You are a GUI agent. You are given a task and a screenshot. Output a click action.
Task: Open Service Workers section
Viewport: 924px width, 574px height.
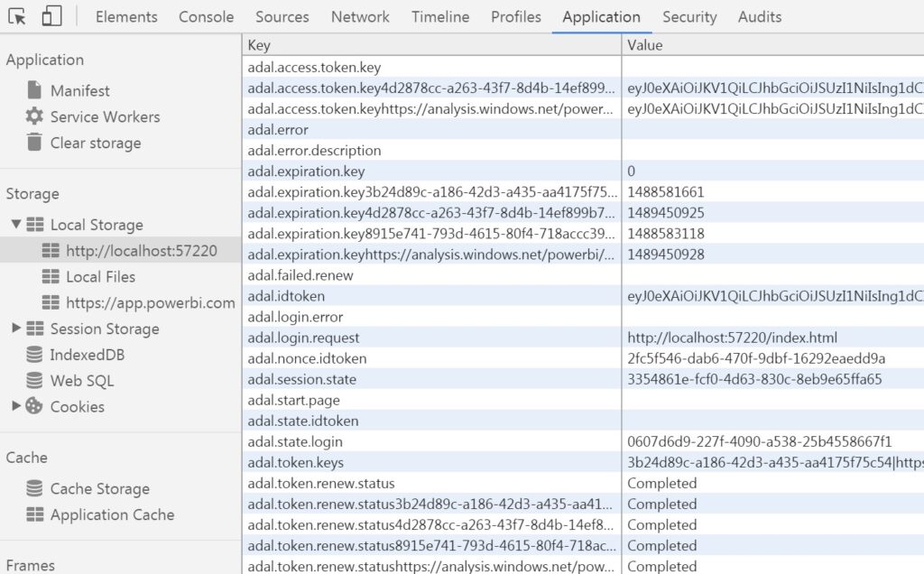click(x=105, y=116)
